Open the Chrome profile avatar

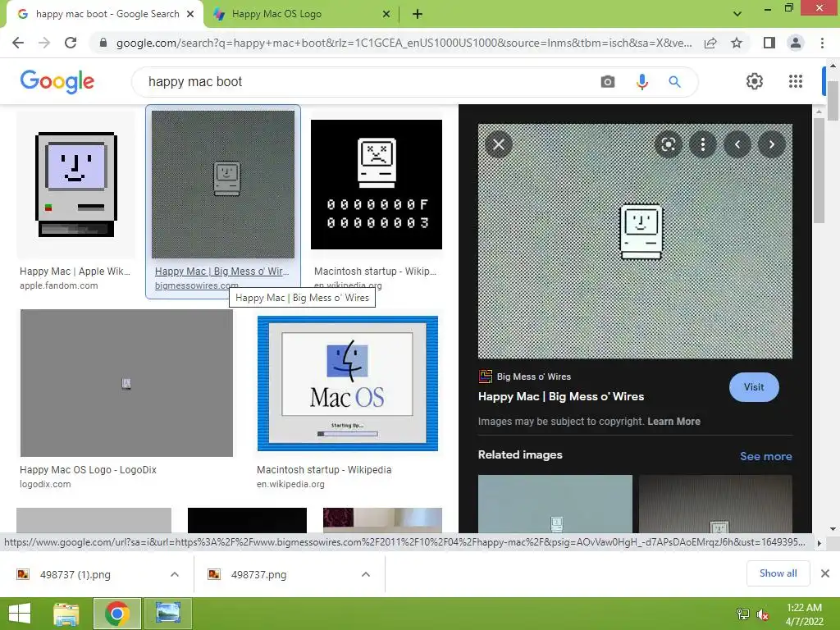tap(796, 43)
